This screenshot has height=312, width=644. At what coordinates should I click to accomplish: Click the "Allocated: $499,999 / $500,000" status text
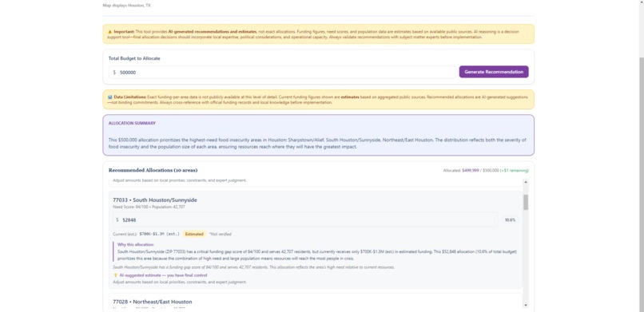[x=471, y=171]
